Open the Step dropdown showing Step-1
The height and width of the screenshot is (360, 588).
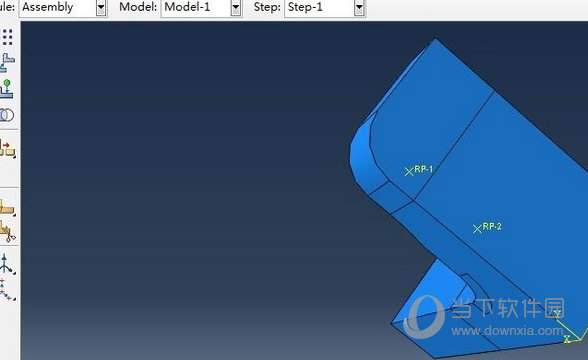[x=359, y=7]
